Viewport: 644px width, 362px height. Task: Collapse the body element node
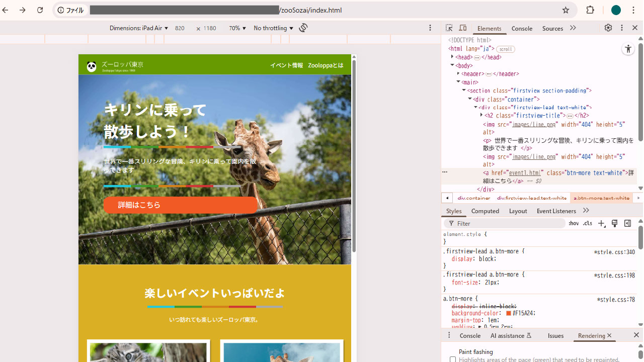(x=452, y=65)
